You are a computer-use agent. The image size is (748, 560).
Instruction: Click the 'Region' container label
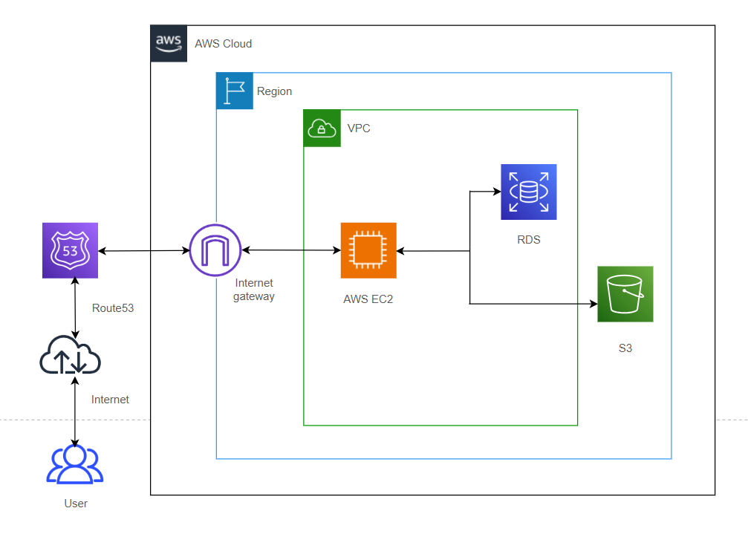274,91
